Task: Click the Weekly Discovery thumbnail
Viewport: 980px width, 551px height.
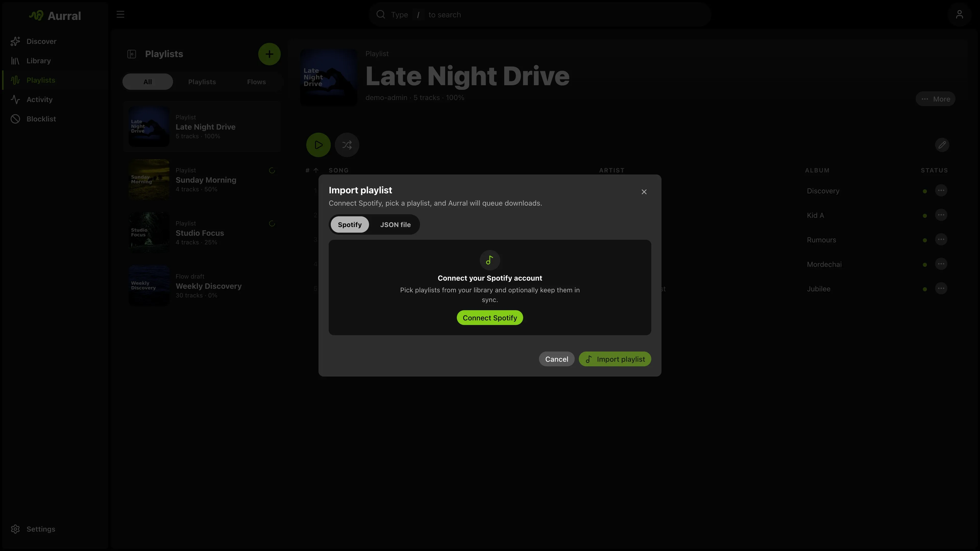Action: pyautogui.click(x=149, y=286)
